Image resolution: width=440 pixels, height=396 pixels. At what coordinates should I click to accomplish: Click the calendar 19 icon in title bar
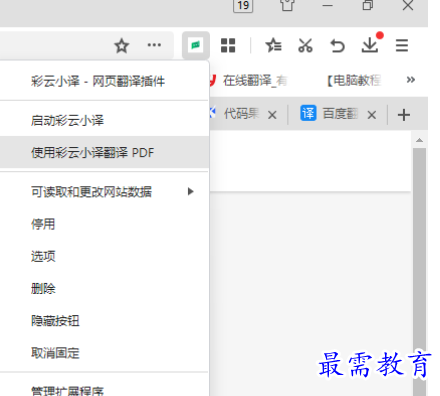coord(243,5)
